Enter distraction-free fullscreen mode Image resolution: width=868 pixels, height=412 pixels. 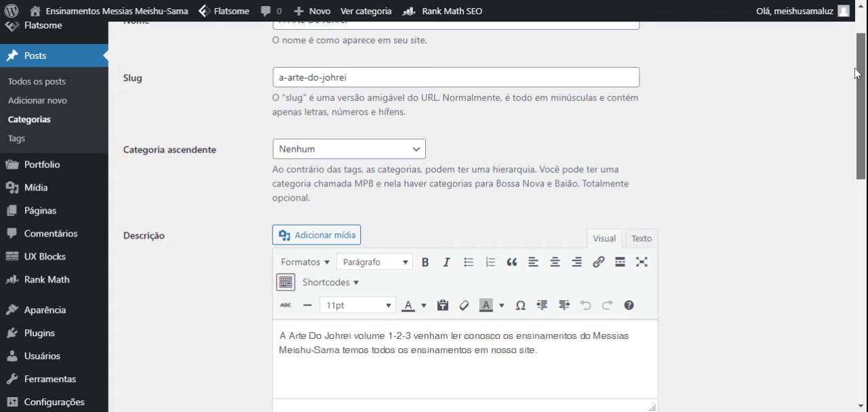642,262
